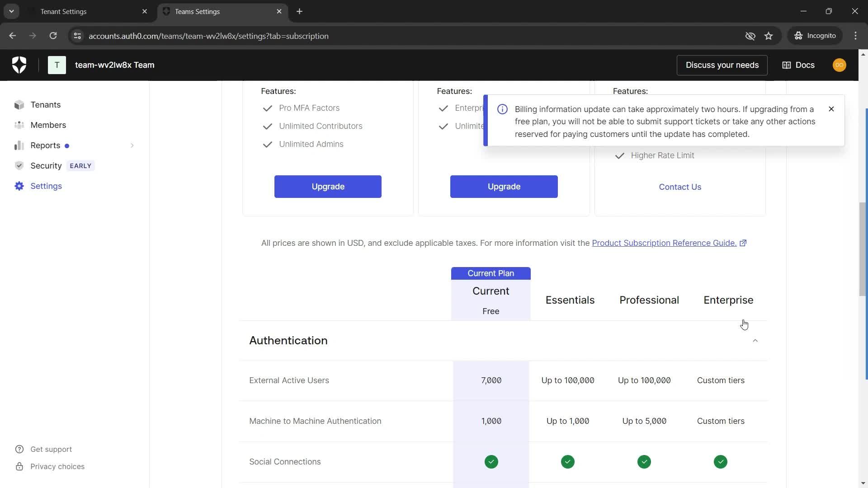Screen dimensions: 868x488
Task: Click Upgrade under Pro MFA Factors plan
Action: 328,187
